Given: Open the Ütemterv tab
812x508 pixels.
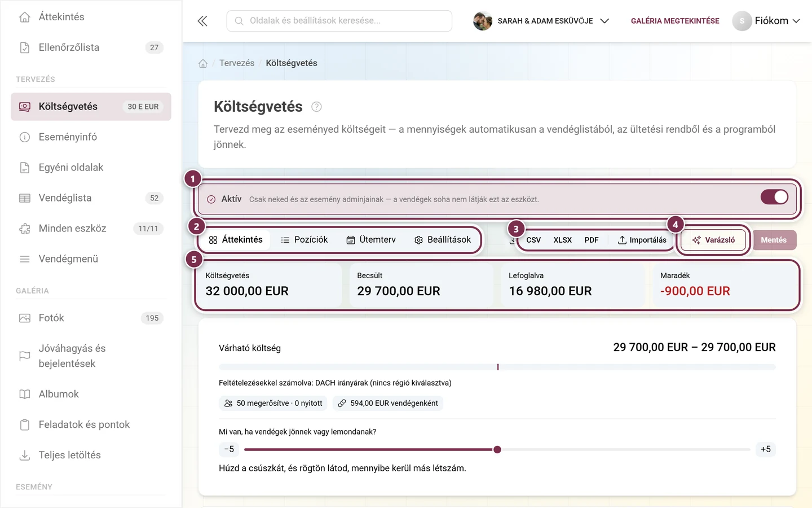Looking at the screenshot, I should coord(371,240).
